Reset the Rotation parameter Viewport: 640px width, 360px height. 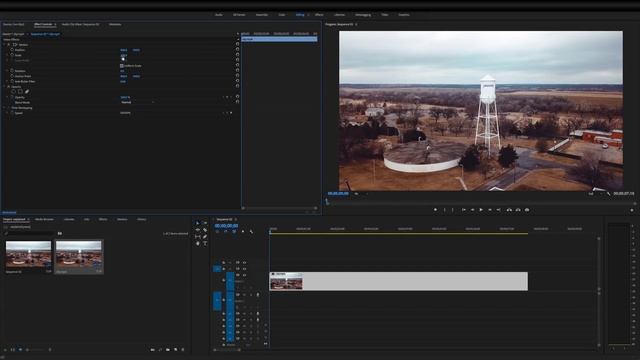coord(238,71)
